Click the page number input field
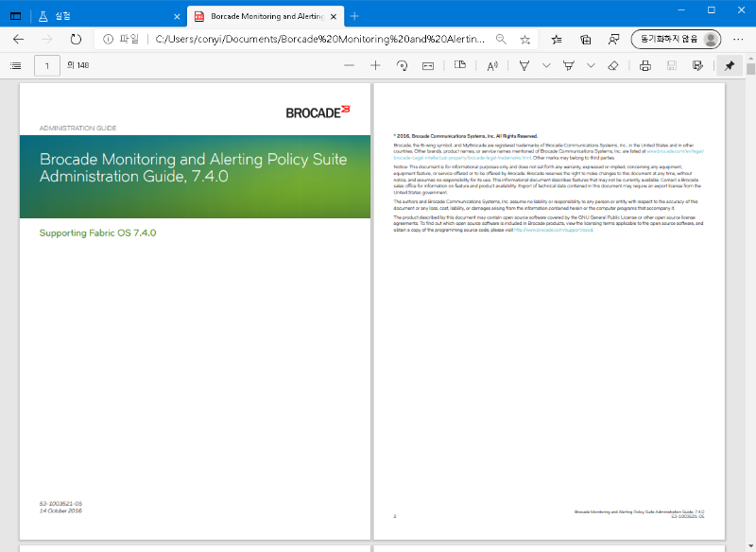The image size is (756, 552). point(47,65)
